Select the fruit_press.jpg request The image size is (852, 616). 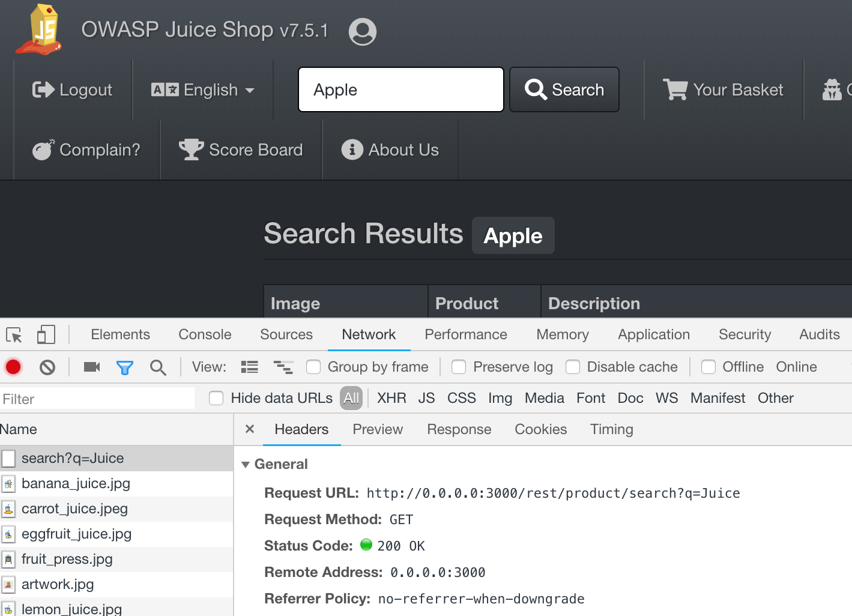116,559
